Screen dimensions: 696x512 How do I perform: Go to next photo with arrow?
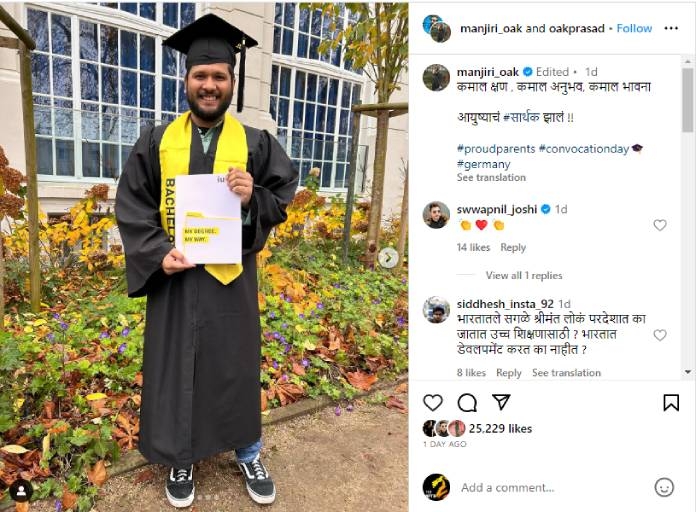(388, 258)
